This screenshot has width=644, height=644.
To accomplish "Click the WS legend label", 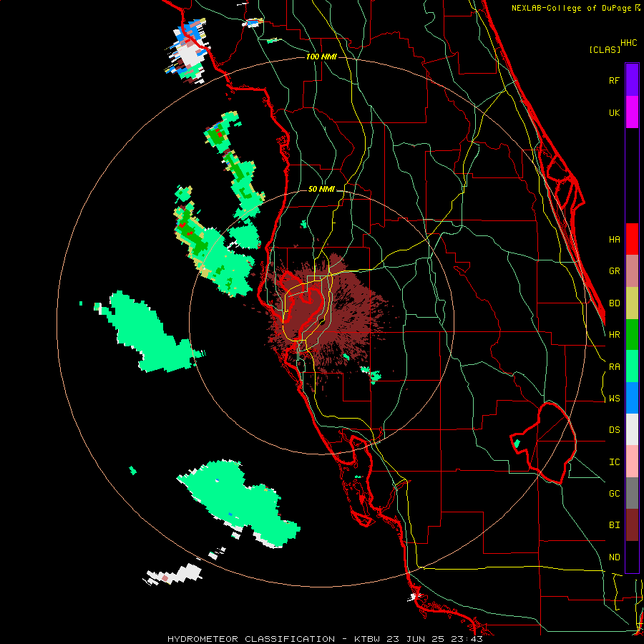I will pos(614,398).
